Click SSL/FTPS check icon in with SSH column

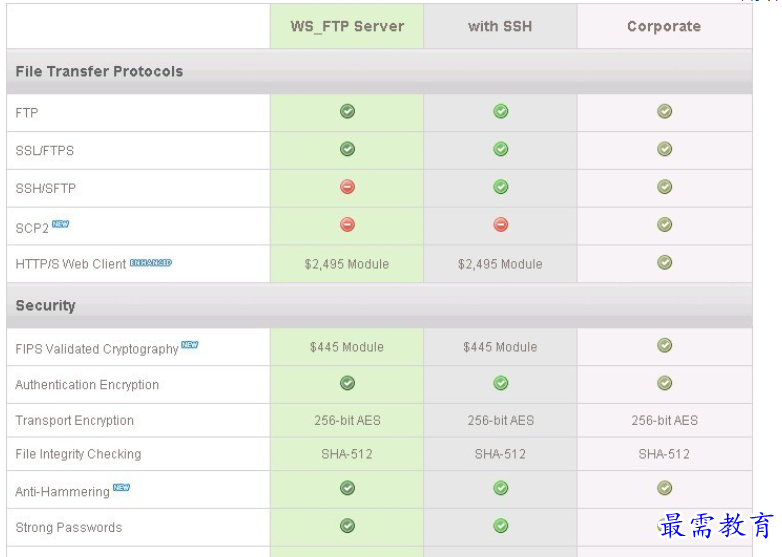click(x=500, y=149)
